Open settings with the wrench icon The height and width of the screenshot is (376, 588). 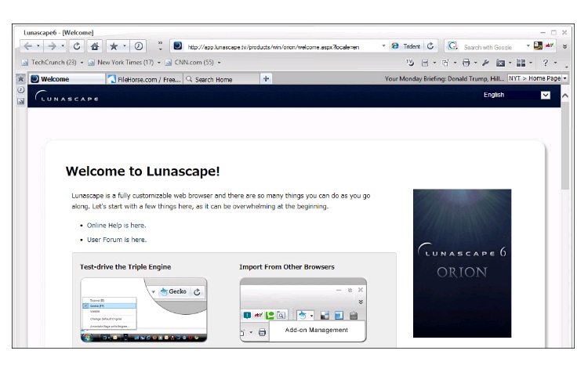point(485,63)
